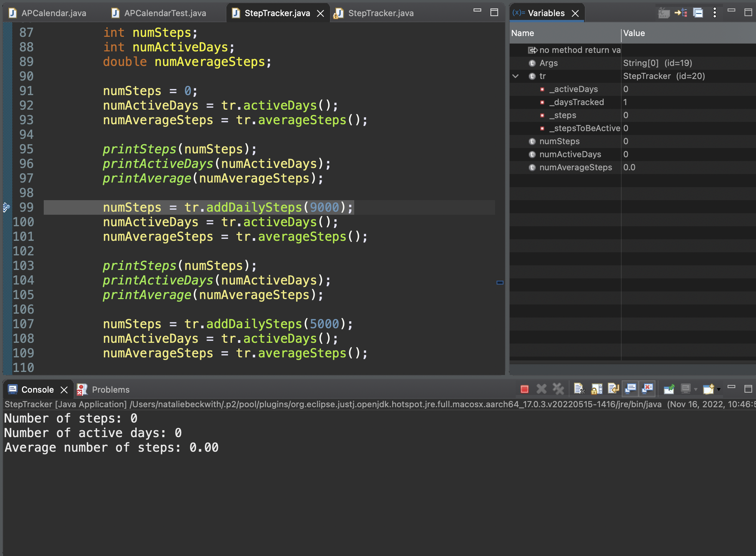This screenshot has height=556, width=756.
Task: Terminate the running program with red stop button
Action: (524, 389)
